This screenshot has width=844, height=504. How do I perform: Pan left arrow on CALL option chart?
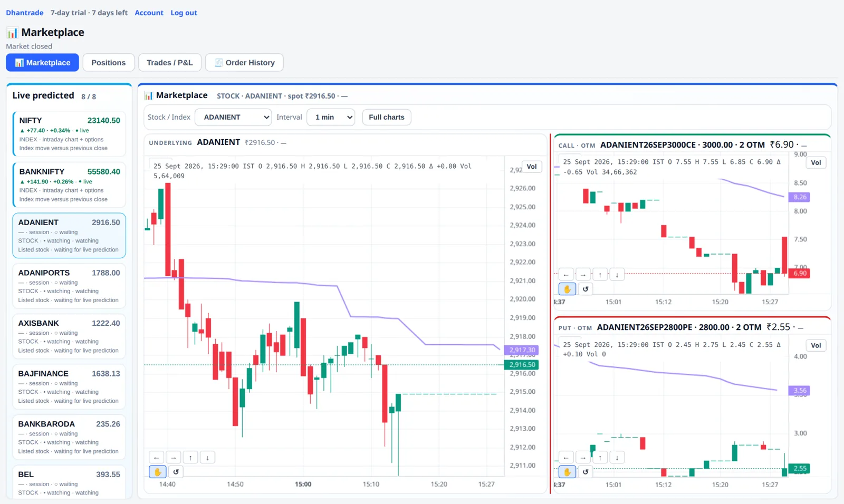click(566, 275)
